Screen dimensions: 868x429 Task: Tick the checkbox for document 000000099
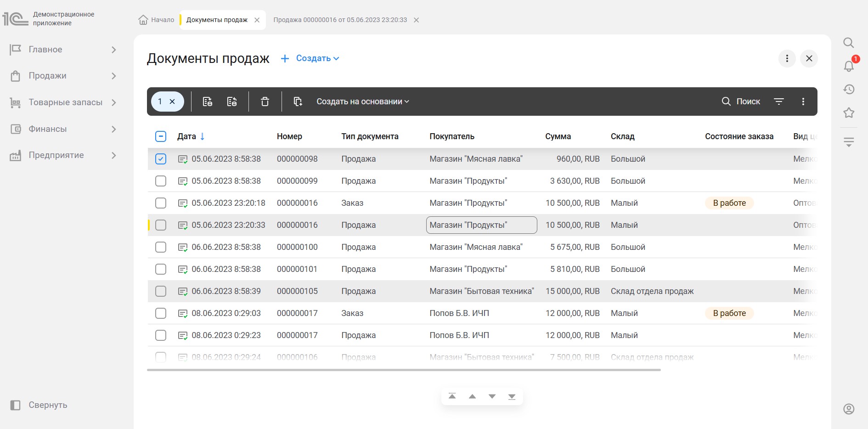(x=161, y=181)
